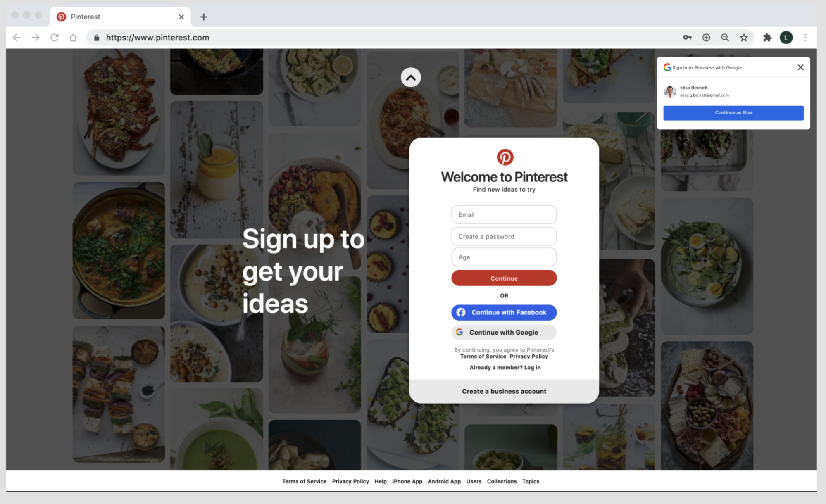Click the upward chevron scroll icon
Viewport: 826px width, 504px height.
point(411,77)
